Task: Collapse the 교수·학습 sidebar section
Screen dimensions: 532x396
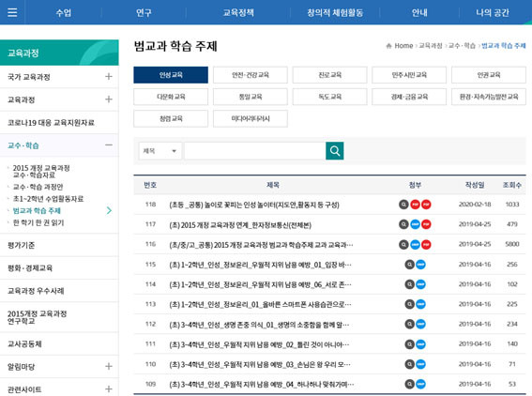Action: 109,145
